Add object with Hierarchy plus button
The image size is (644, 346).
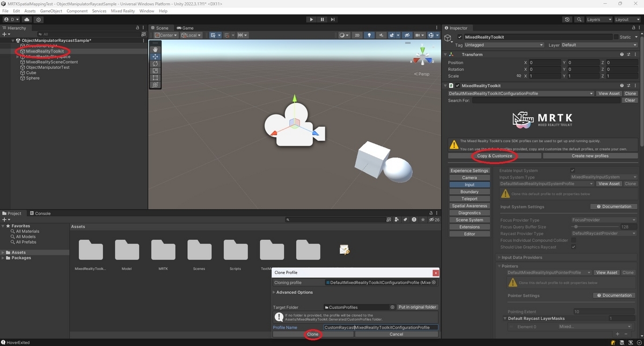(x=6, y=34)
